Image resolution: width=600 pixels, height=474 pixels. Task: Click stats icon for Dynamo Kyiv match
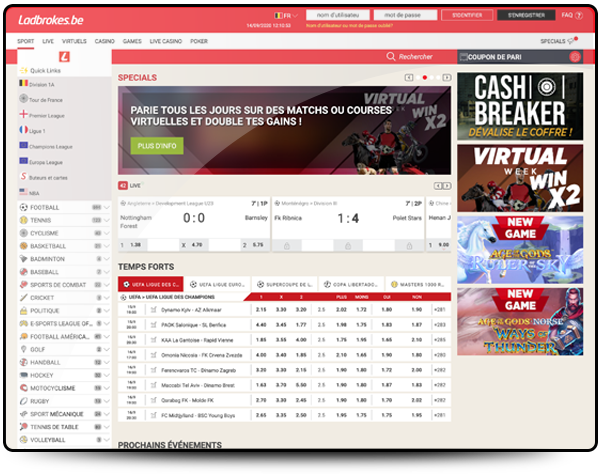coord(153,309)
